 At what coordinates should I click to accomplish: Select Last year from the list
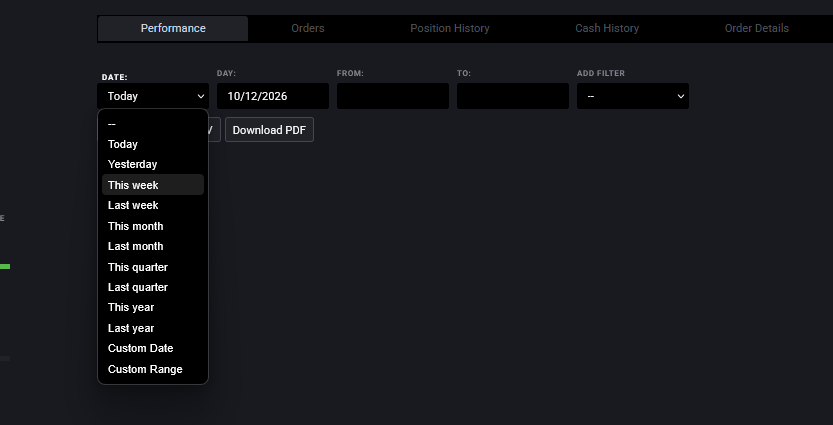click(153, 328)
